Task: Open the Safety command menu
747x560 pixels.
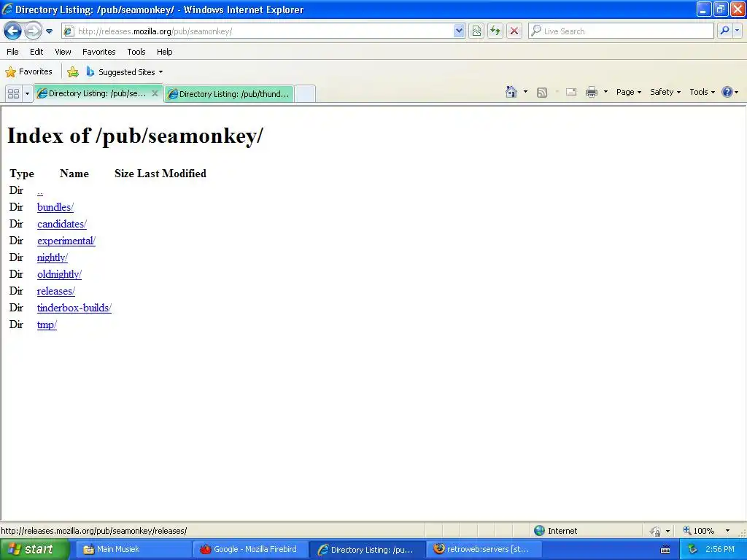Action: coord(665,92)
